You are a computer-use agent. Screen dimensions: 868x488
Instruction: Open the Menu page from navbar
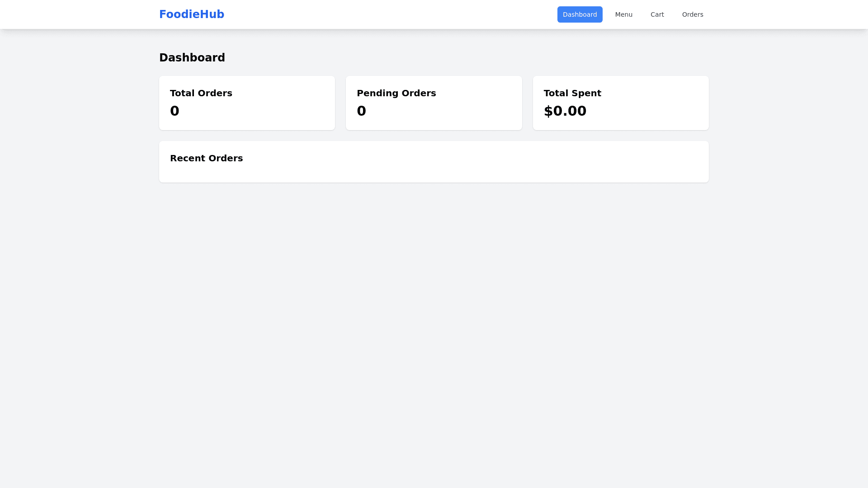pos(623,14)
